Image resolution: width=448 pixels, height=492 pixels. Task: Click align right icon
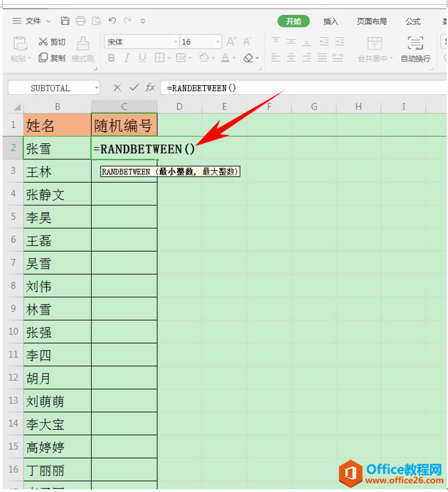tap(307, 58)
